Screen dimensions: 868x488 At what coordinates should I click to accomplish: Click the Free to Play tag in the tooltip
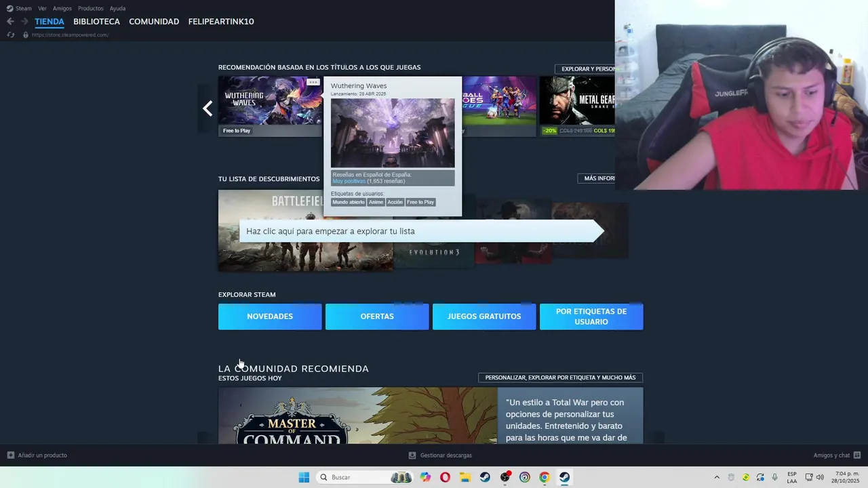(420, 202)
